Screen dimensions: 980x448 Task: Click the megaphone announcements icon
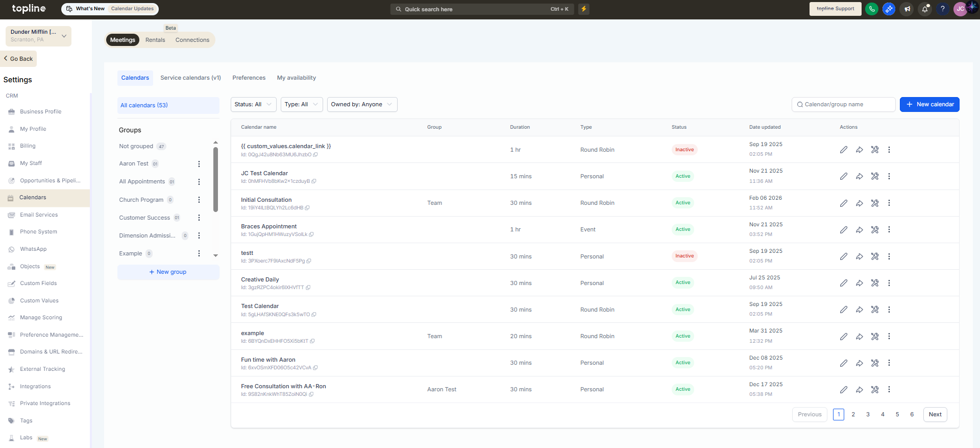[907, 9]
